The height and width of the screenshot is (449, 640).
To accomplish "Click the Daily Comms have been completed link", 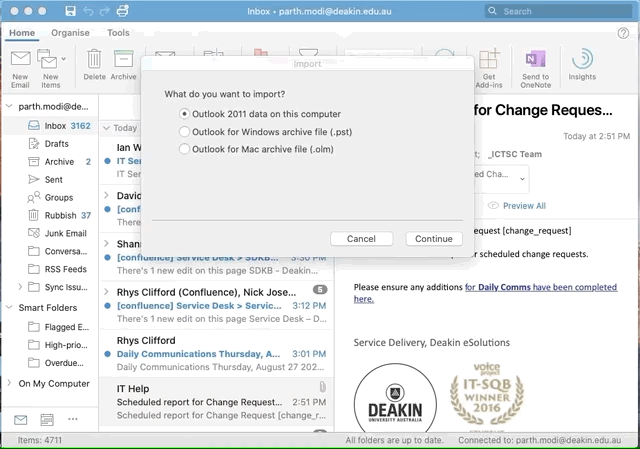I will (x=541, y=287).
